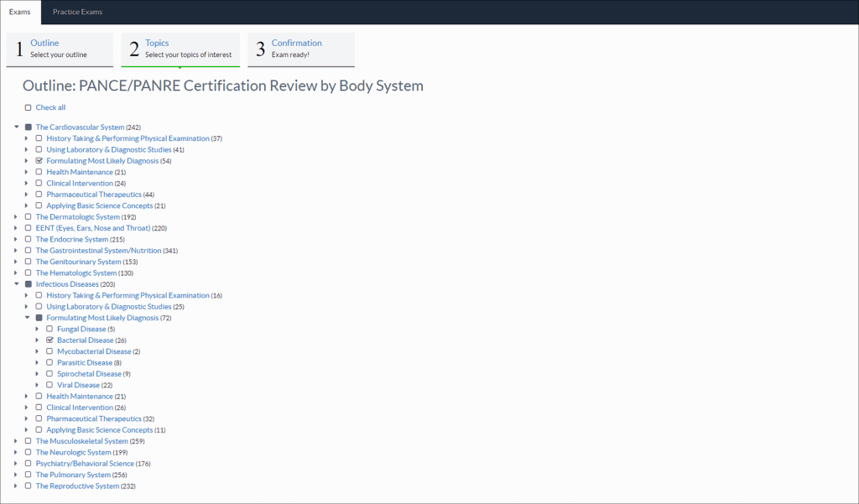Click The Gastrointestinal System/Nutrition label
The width and height of the screenshot is (859, 504).
99,251
